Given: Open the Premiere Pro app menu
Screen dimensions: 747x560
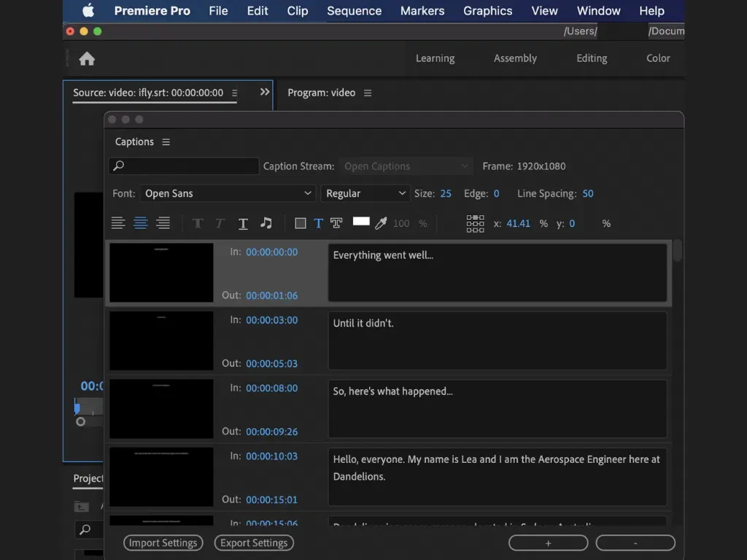Looking at the screenshot, I should point(152,10).
